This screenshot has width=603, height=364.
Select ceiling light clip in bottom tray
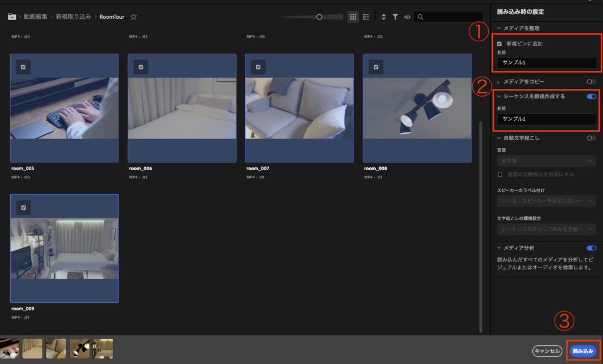(x=79, y=349)
